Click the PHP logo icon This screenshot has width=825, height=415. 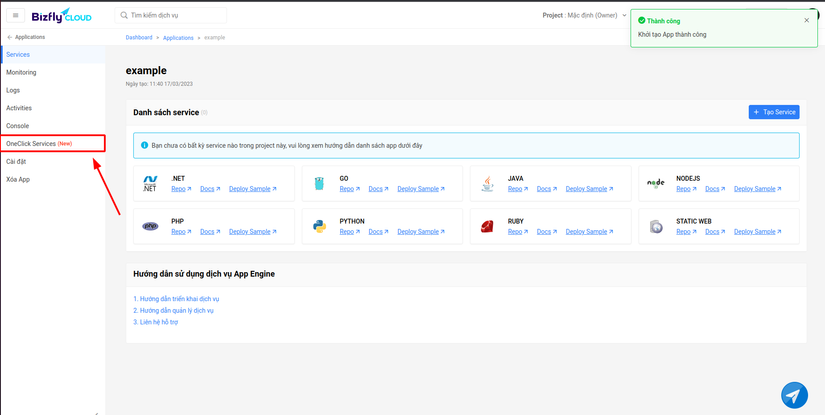[150, 226]
